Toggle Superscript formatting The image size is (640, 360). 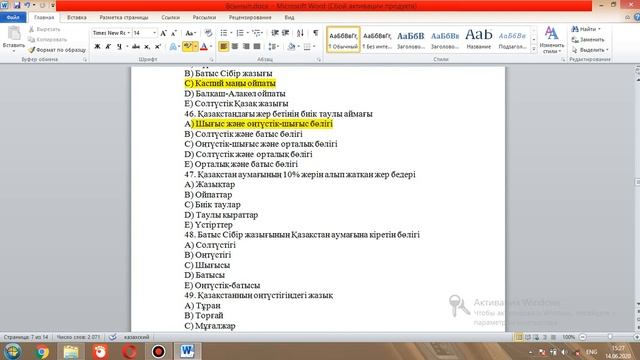(158, 47)
